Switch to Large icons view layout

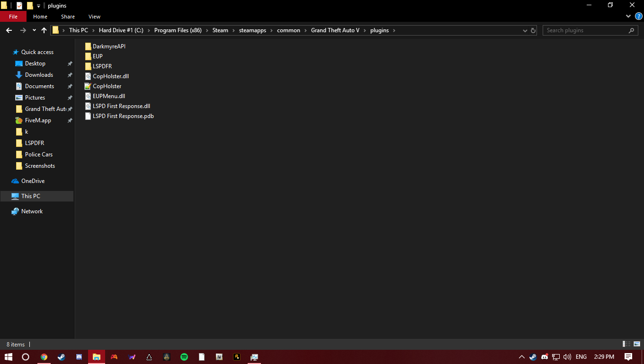pyautogui.click(x=637, y=344)
